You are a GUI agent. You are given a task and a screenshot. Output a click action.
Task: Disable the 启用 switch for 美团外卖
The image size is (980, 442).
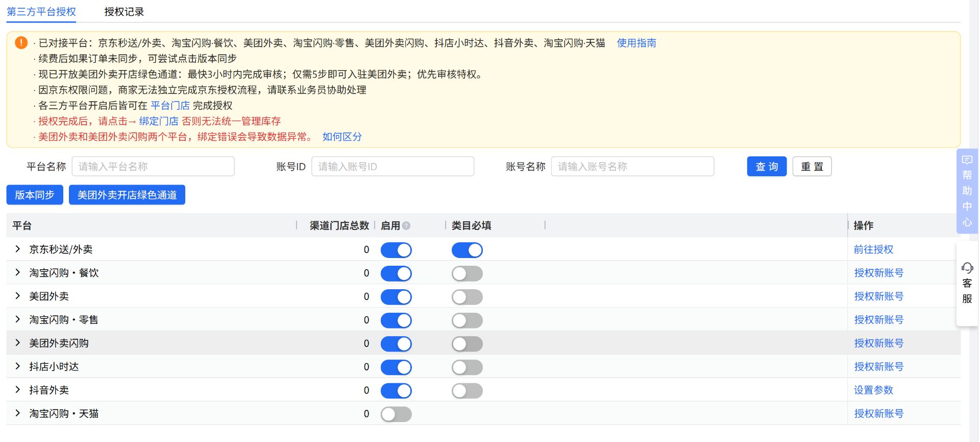pos(396,297)
